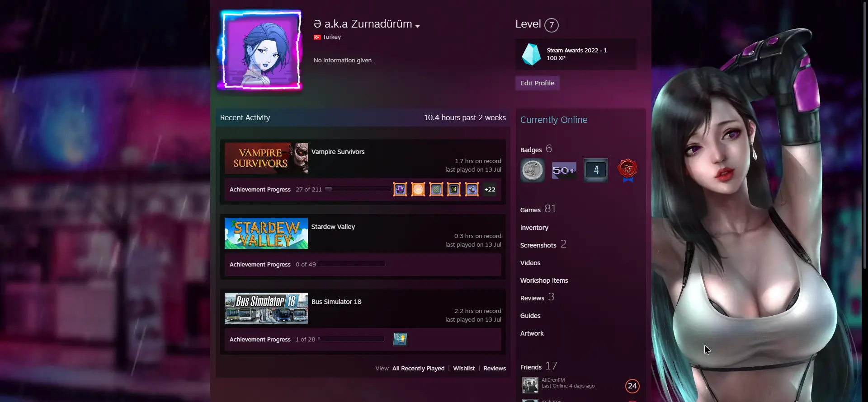Click the 50+ games badge icon
Image resolution: width=868 pixels, height=402 pixels.
(x=564, y=170)
